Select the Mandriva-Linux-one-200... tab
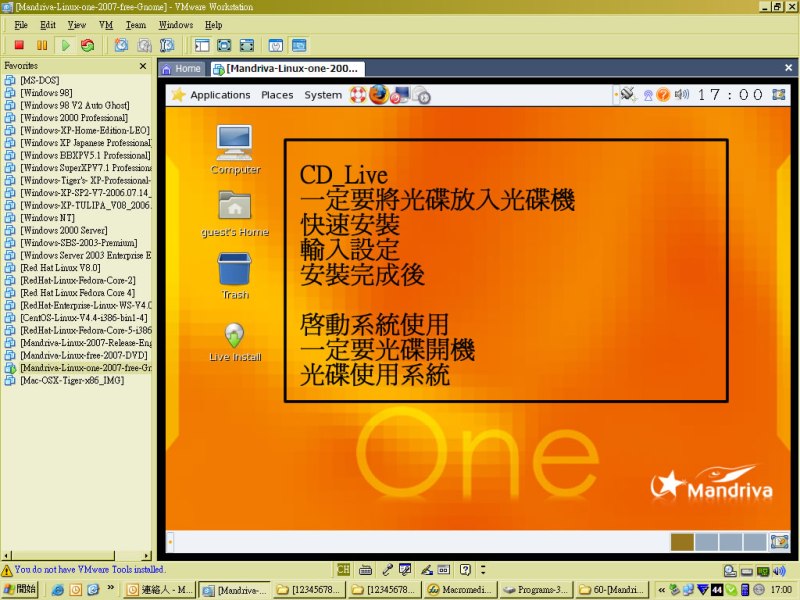The image size is (800, 600). (287, 68)
